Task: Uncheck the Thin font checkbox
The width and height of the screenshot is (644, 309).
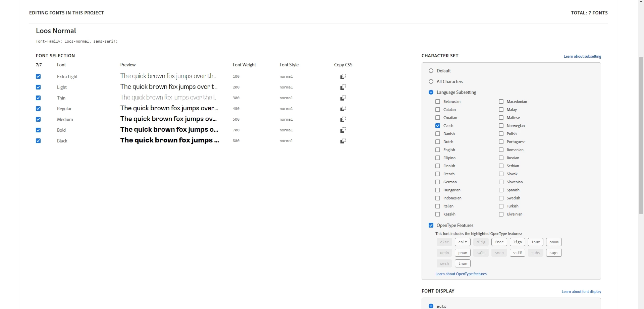Action: tap(38, 98)
